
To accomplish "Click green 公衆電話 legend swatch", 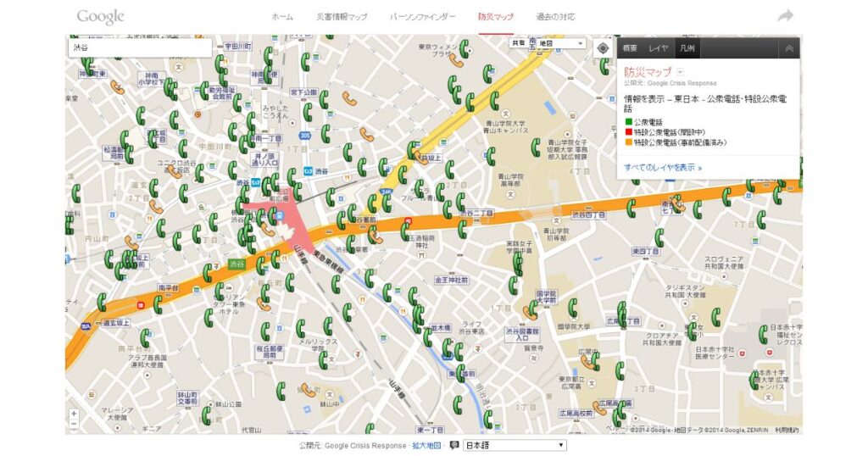I will pos(628,122).
